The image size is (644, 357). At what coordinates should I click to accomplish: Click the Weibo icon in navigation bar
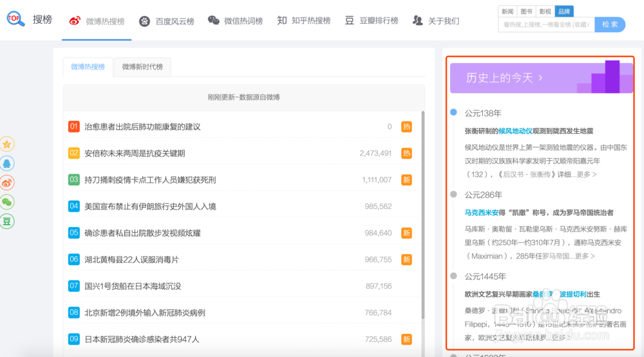click(74, 21)
